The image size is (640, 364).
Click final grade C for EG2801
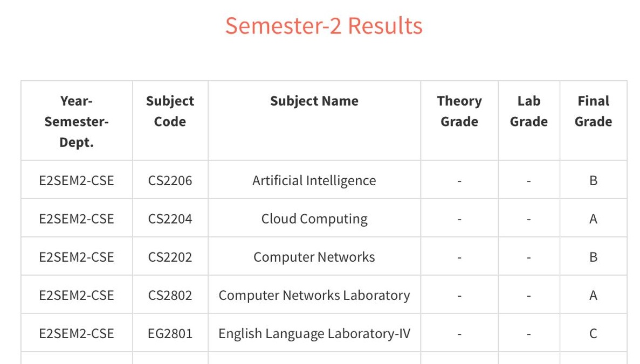(x=593, y=333)
